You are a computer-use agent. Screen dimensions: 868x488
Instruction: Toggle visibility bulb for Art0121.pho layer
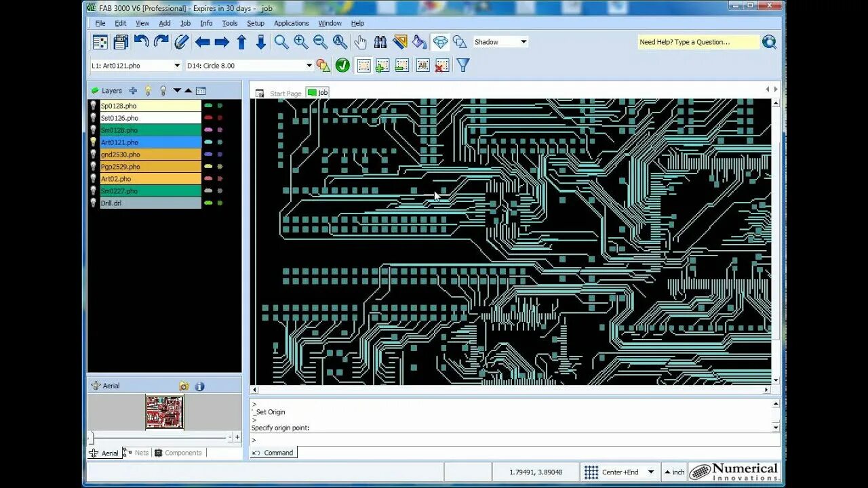pos(94,142)
